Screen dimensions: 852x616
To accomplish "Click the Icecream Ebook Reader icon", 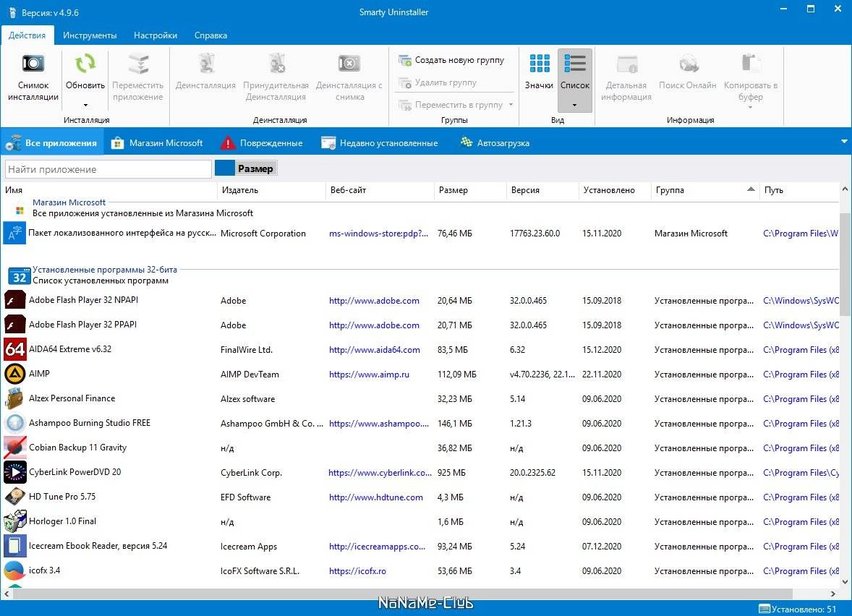I will (x=14, y=546).
